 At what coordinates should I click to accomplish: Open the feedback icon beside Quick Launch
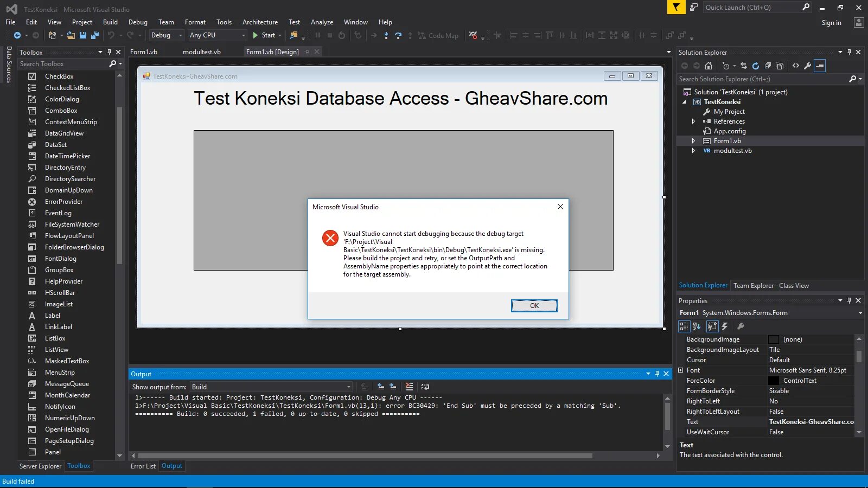[x=694, y=7]
